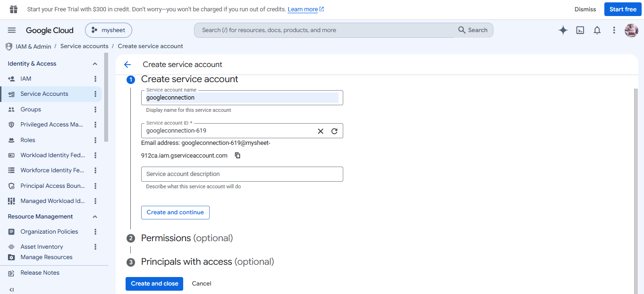This screenshot has height=294, width=644.
Task: Open more options for Workload Identity Federation
Action: click(95, 155)
